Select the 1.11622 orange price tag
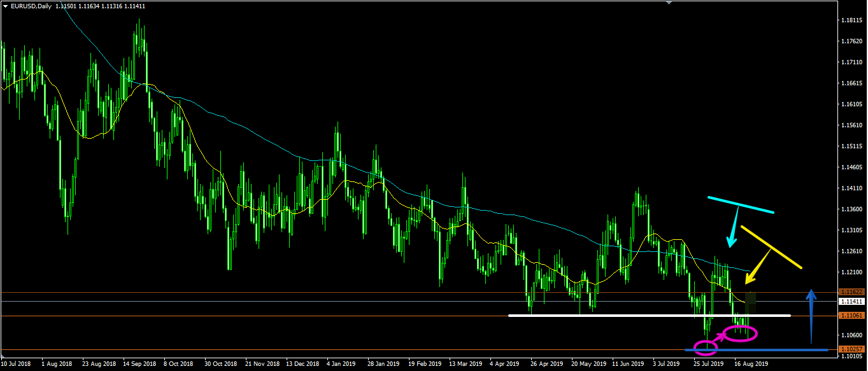This screenshot has height=371, width=868. pyautogui.click(x=851, y=292)
